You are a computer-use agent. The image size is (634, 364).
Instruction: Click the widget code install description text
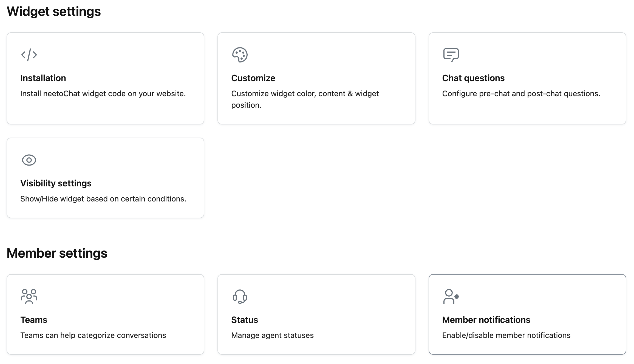tap(103, 93)
